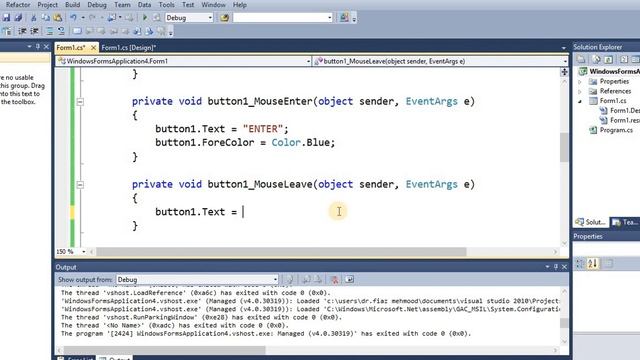The height and width of the screenshot is (360, 640).
Task: Click the Output panel horizontal scrollbar
Action: 164,350
